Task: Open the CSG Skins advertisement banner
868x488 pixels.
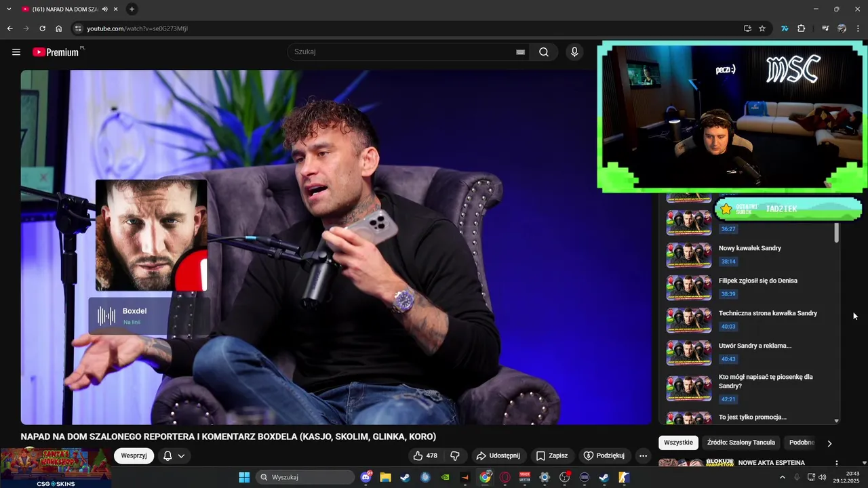Action: (x=56, y=468)
